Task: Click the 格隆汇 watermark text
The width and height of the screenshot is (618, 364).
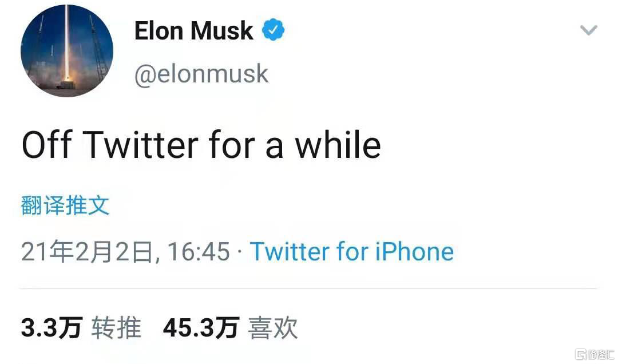Action: pyautogui.click(x=602, y=354)
